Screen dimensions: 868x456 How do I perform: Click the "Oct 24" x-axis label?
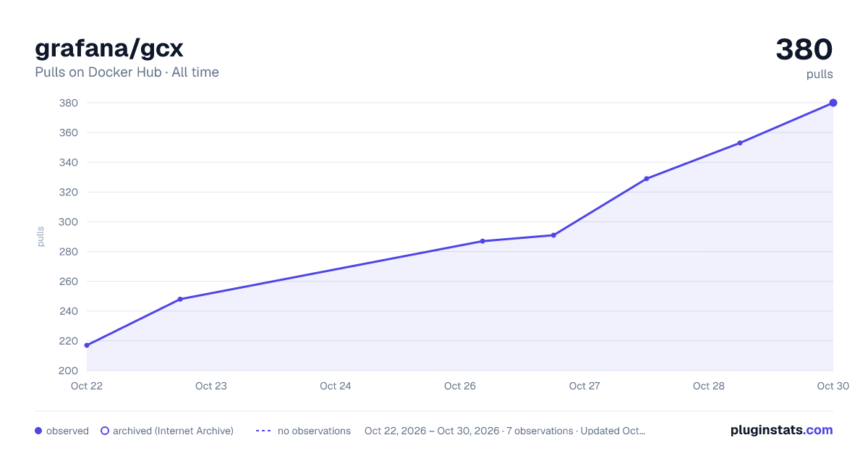click(x=336, y=386)
